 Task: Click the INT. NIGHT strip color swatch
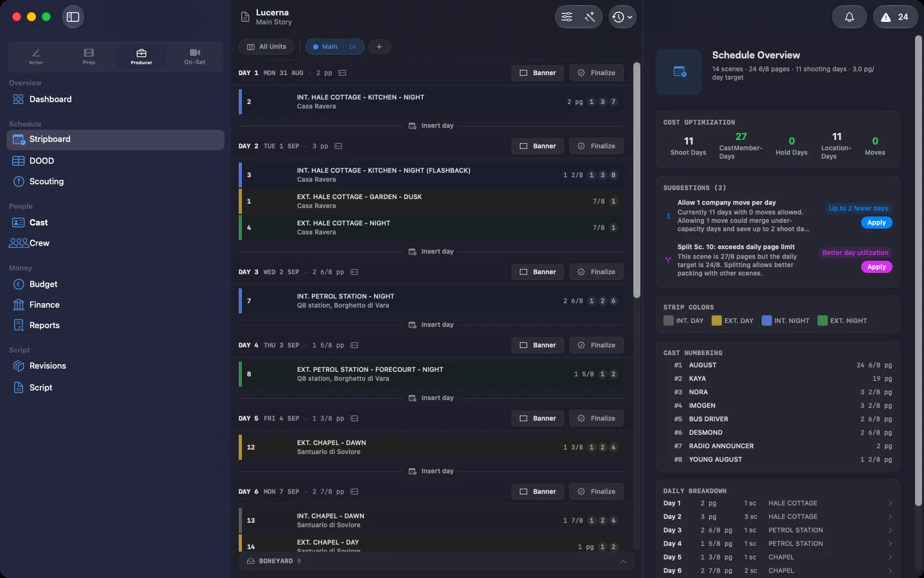767,321
